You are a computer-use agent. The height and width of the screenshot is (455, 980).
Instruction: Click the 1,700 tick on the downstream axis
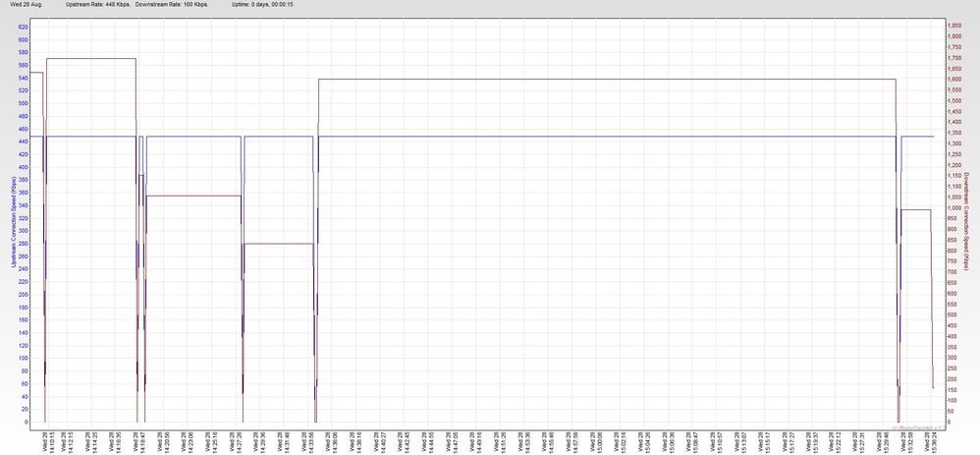click(955, 58)
